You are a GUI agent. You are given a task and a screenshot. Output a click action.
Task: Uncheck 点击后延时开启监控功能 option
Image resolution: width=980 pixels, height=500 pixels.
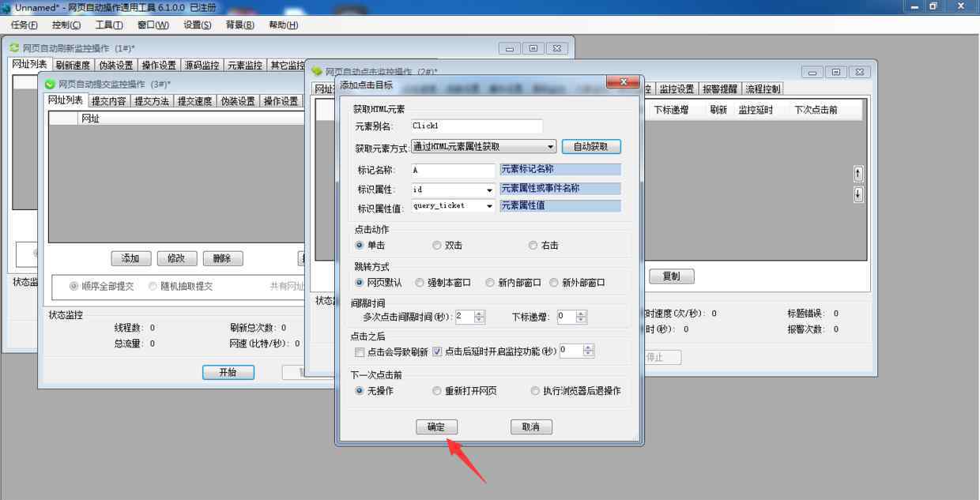tap(438, 352)
